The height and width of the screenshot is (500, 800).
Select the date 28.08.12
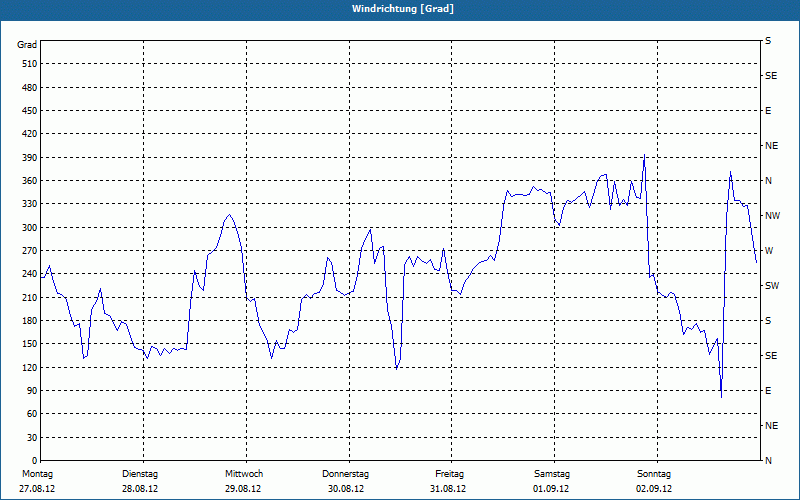(x=140, y=489)
